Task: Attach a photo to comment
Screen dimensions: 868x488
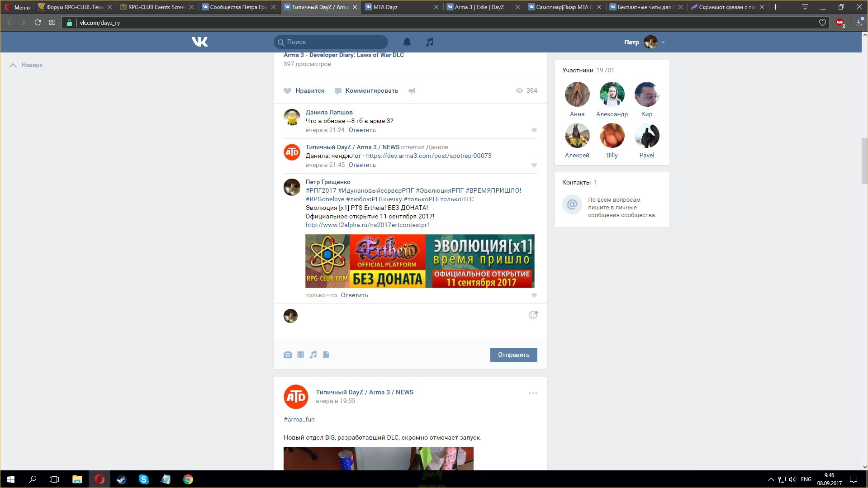Action: click(x=288, y=355)
